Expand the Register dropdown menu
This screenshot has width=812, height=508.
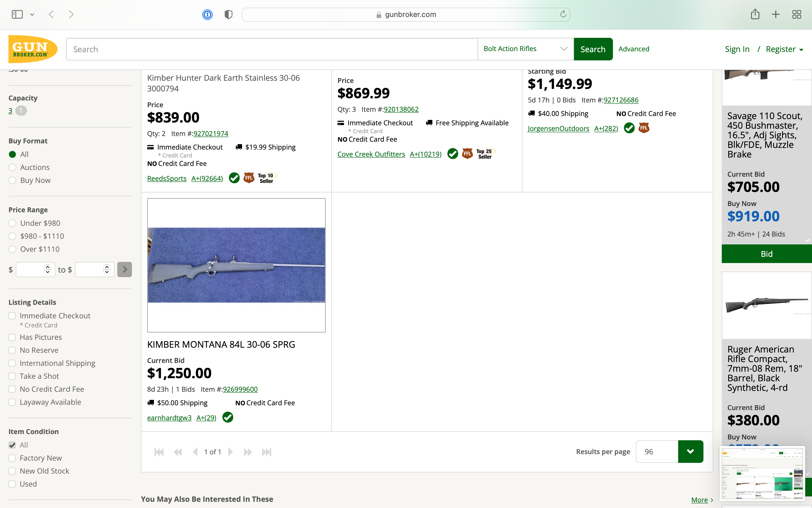pyautogui.click(x=784, y=49)
